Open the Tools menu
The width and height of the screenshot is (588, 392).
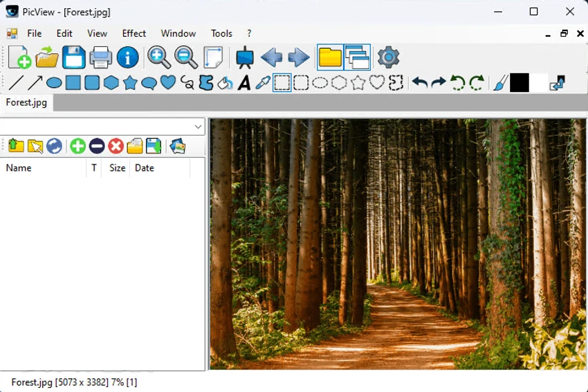[221, 33]
